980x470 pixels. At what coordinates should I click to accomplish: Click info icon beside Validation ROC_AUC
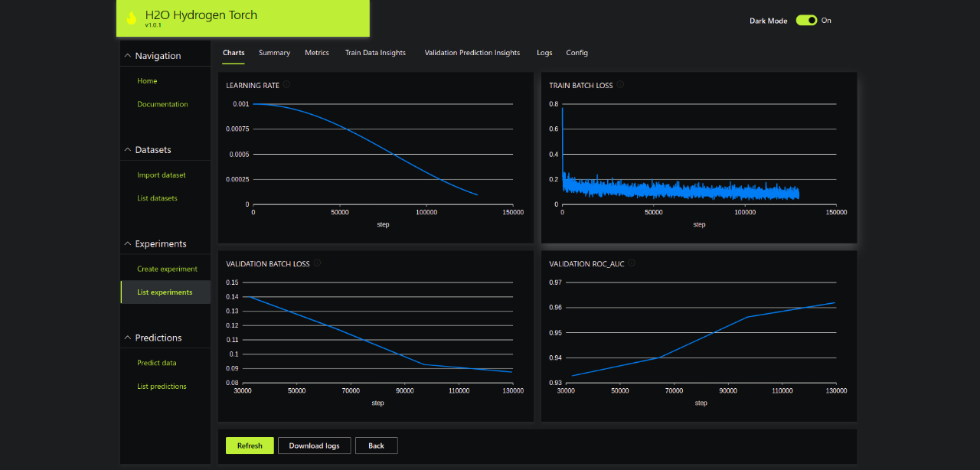[632, 263]
